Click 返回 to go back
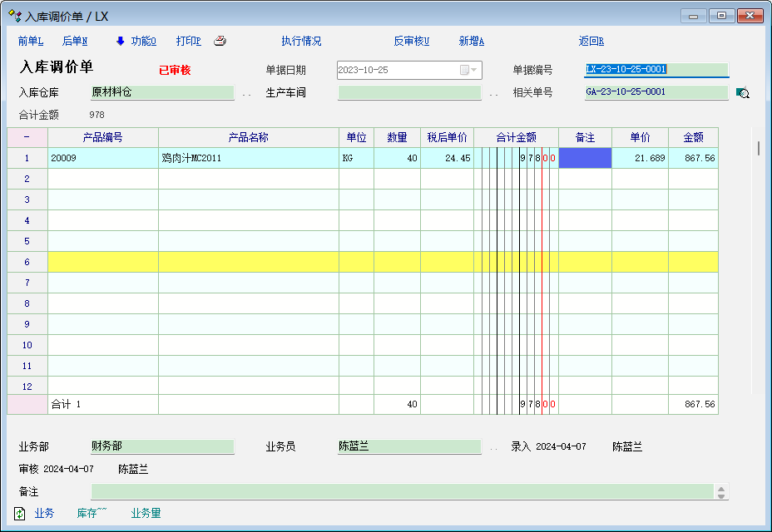Screen dimensions: 772x532 coord(591,42)
